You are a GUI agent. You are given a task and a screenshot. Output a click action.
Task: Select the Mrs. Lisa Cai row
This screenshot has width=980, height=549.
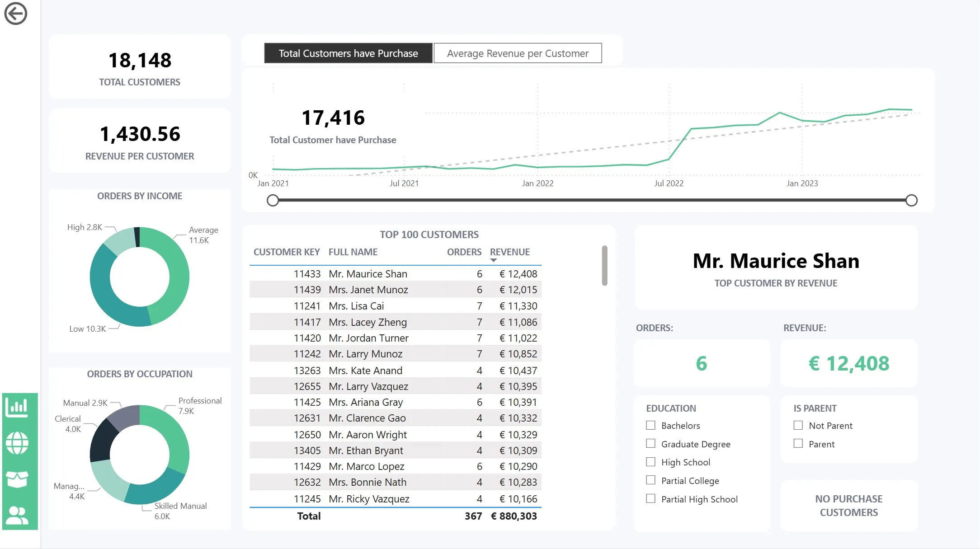[x=395, y=306]
